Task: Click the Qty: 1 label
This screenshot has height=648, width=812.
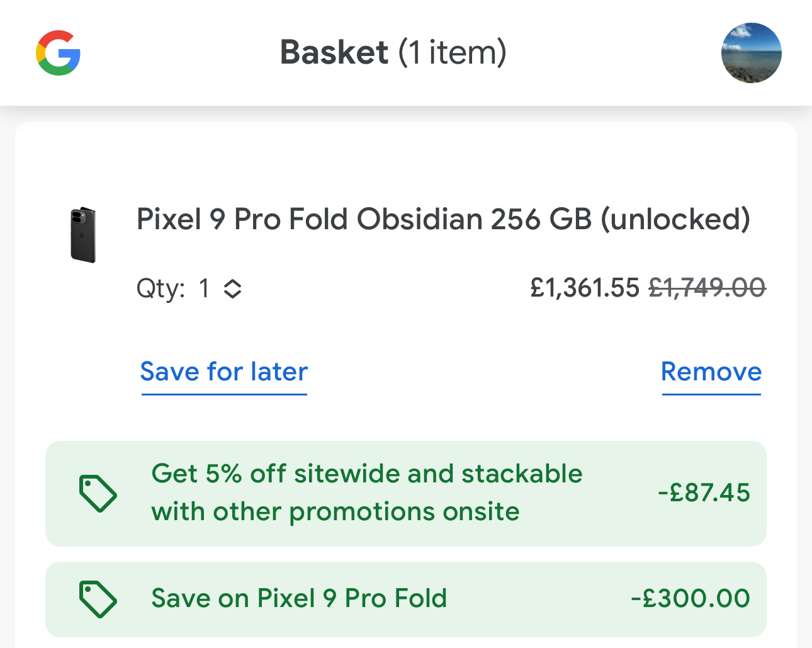Action: tap(161, 289)
